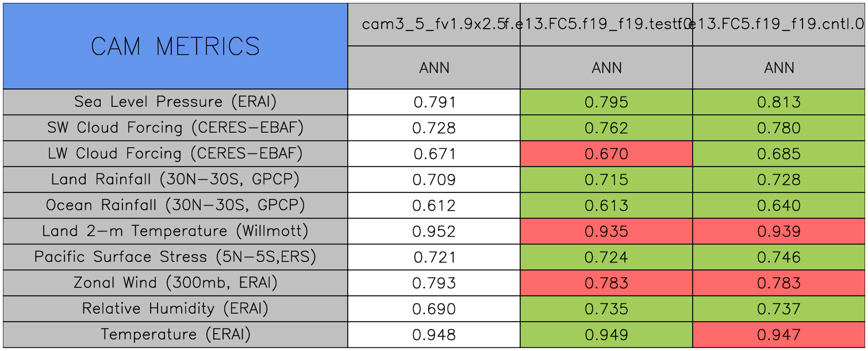868x351 pixels.
Task: Click the LW Cloud Forcing (CERES-EBAF) label
Action: point(175,153)
